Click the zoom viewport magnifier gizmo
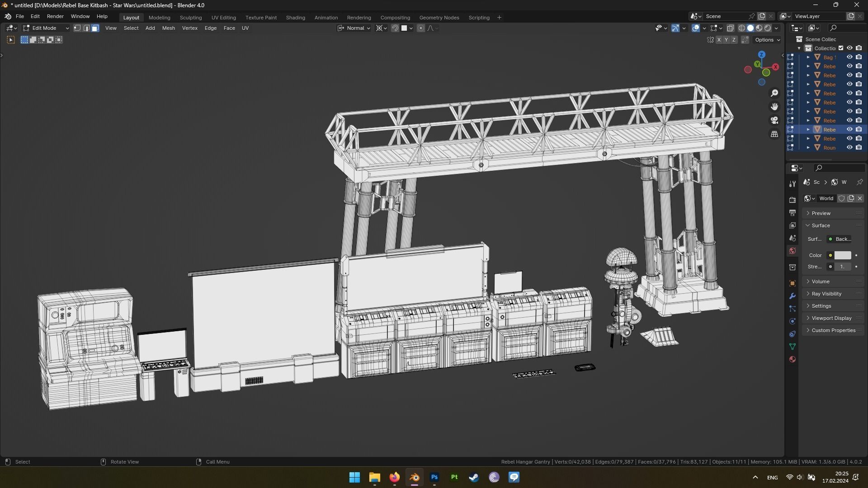The width and height of the screenshot is (868, 488). tap(774, 93)
